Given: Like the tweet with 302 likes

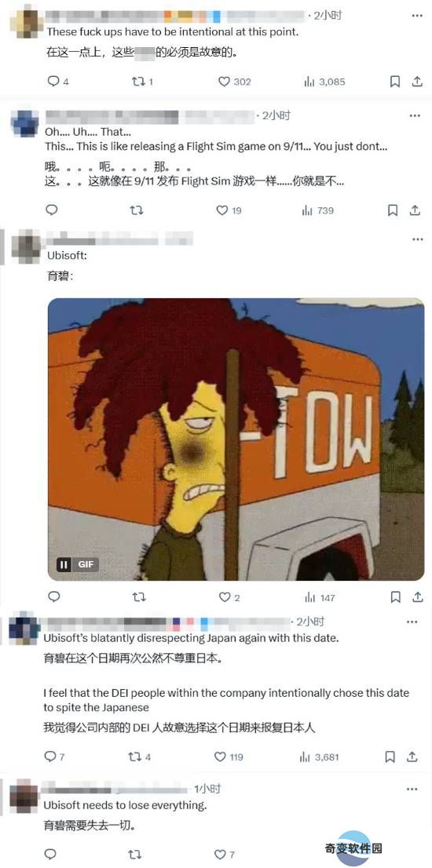Looking at the screenshot, I should point(234,82).
